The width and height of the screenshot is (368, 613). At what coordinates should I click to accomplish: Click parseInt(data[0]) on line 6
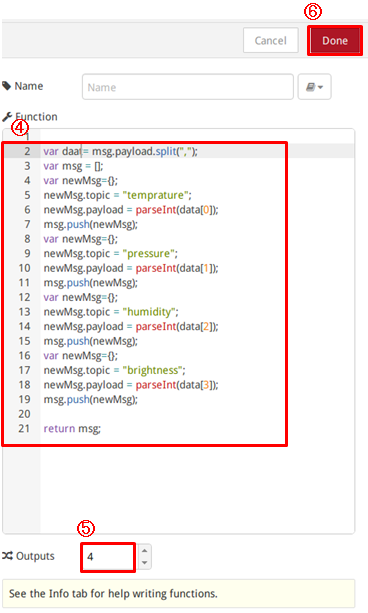(176, 210)
